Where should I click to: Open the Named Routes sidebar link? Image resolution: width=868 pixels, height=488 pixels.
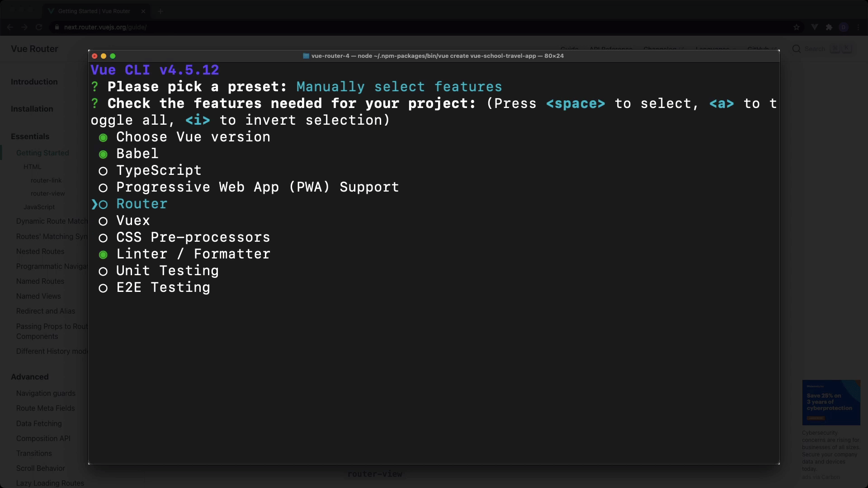(40, 281)
